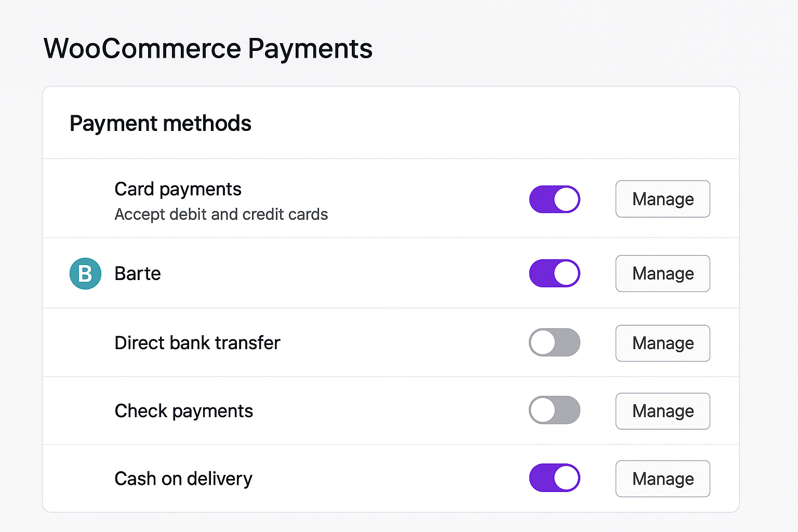Enable the Check payments toggle

coord(554,410)
